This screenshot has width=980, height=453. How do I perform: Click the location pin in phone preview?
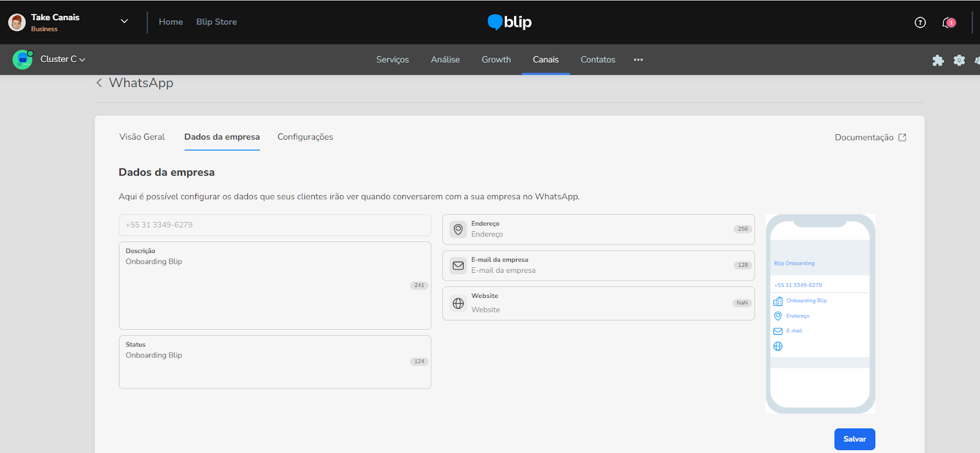(x=778, y=316)
